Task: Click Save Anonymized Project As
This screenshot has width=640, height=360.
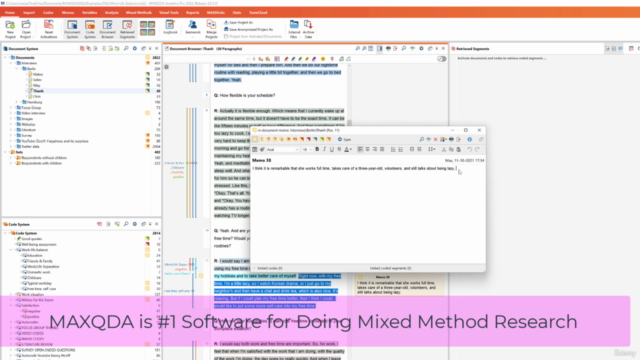Action: tap(249, 29)
